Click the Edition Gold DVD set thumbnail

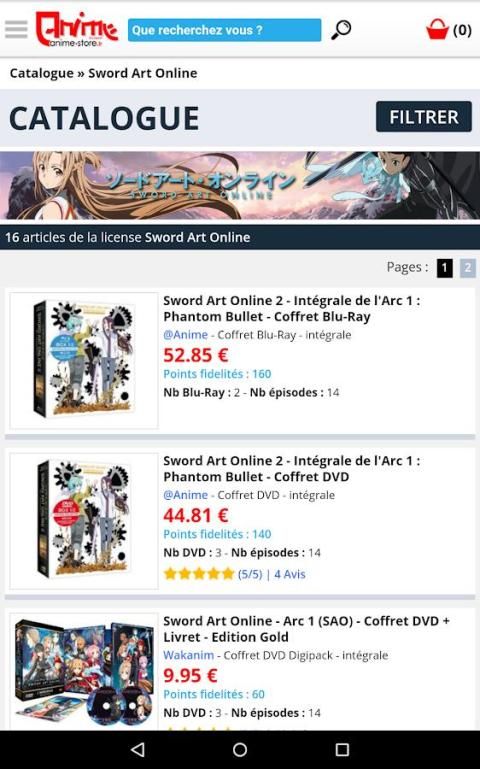pos(84,672)
